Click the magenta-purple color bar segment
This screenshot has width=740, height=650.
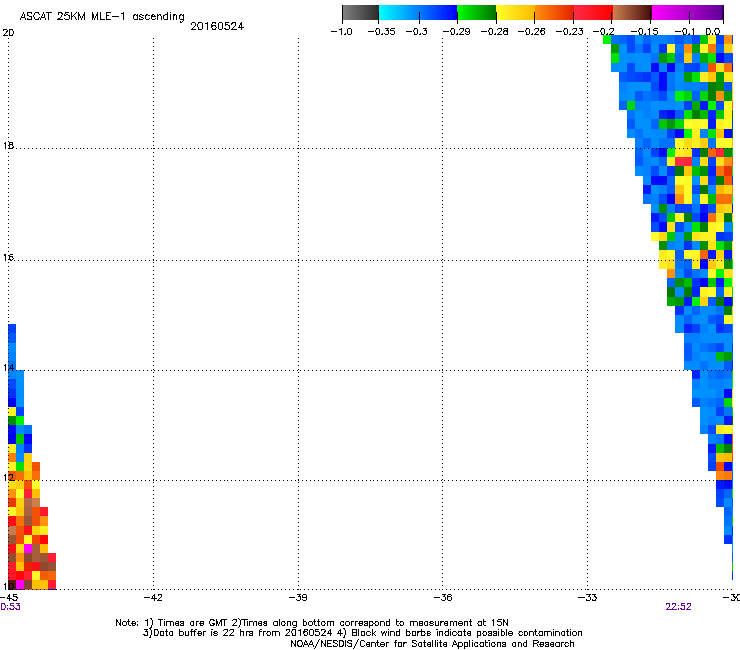688,13
